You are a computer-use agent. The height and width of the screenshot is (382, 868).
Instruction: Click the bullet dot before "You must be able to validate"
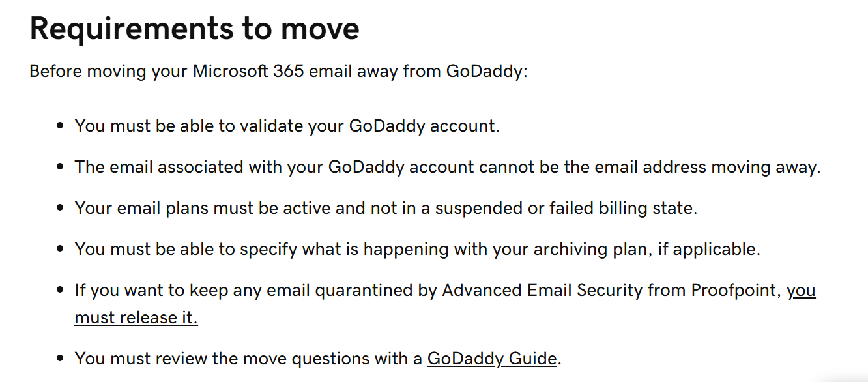(x=60, y=126)
